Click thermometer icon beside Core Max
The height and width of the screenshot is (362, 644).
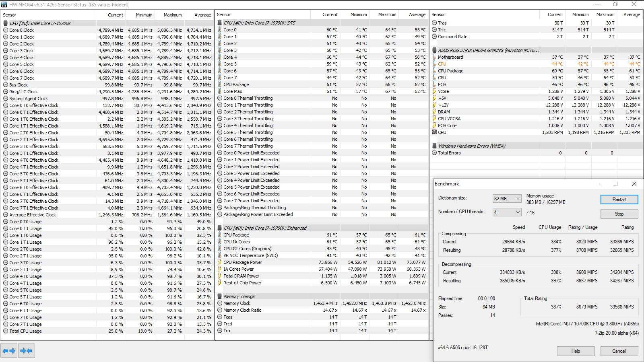[x=220, y=91]
